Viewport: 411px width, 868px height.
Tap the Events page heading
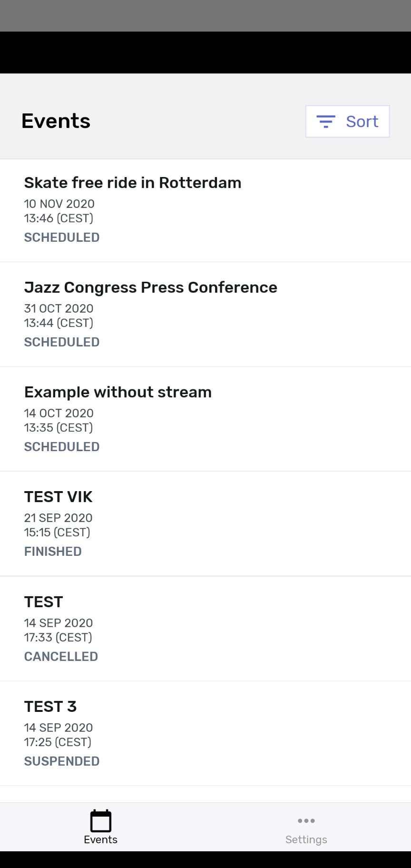[56, 121]
